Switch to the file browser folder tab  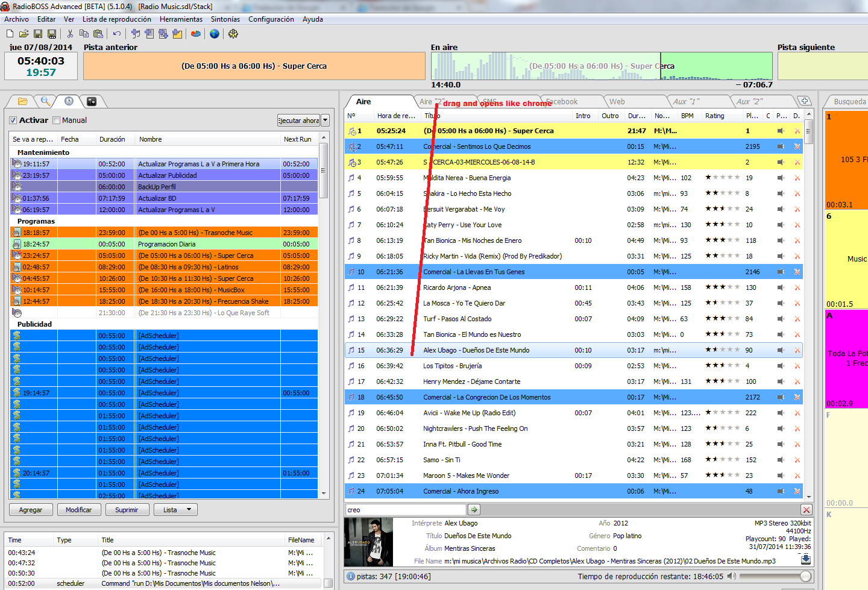22,101
